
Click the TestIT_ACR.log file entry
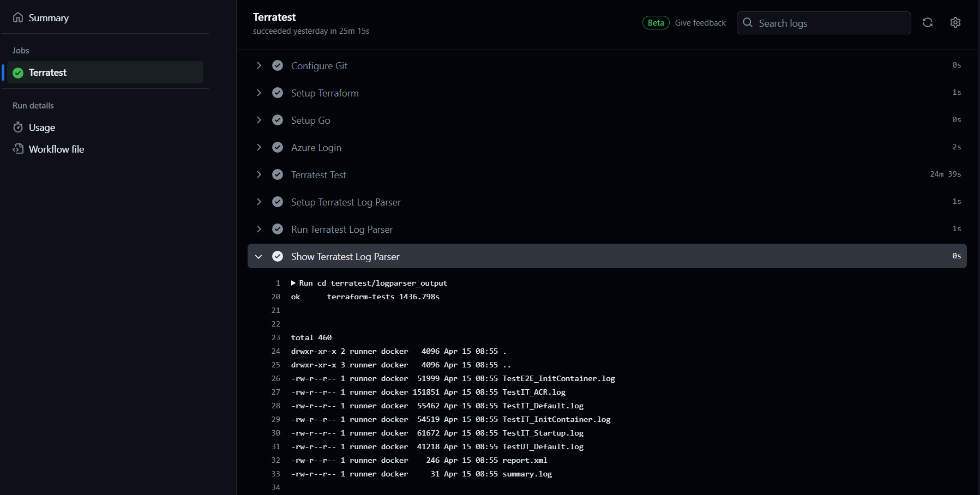point(534,392)
